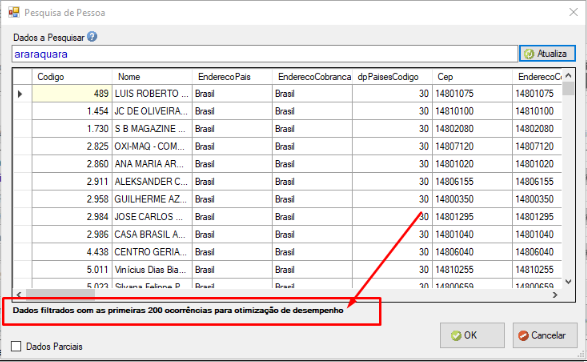Image resolution: width=587 pixels, height=362 pixels.
Task: Click the horizontal scrollbar right arrow
Action: (x=555, y=295)
